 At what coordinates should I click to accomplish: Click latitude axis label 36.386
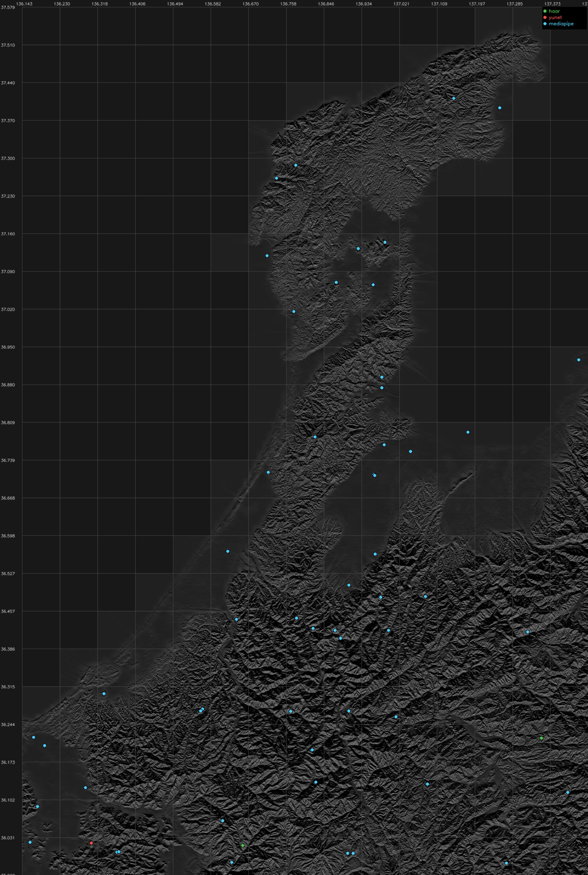8,649
